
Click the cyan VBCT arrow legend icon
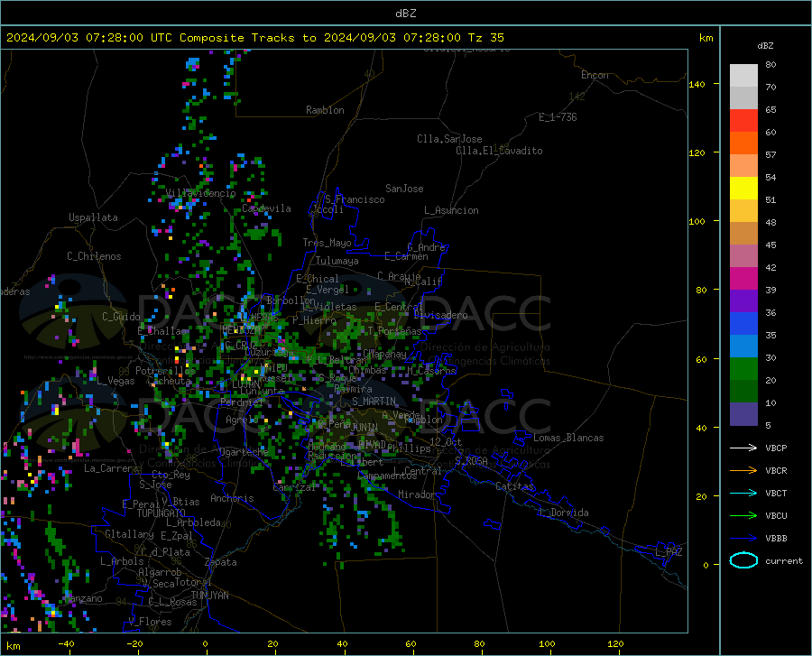pyautogui.click(x=743, y=493)
